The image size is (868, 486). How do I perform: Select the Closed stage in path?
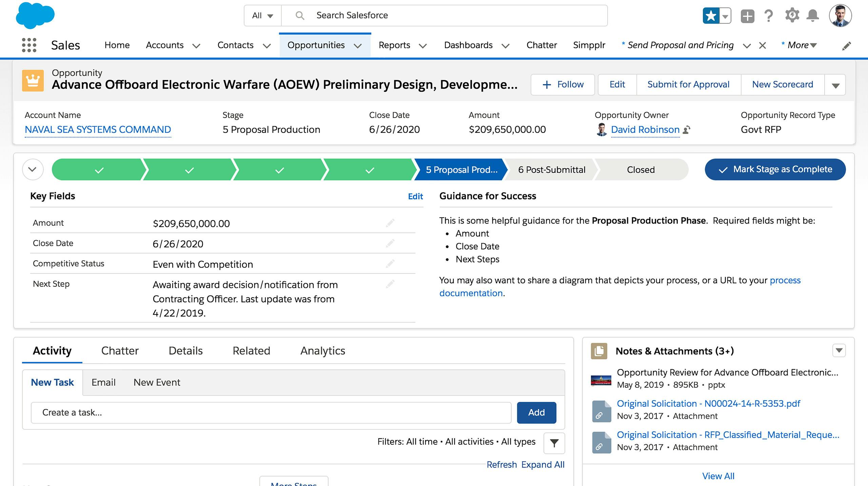[641, 169]
